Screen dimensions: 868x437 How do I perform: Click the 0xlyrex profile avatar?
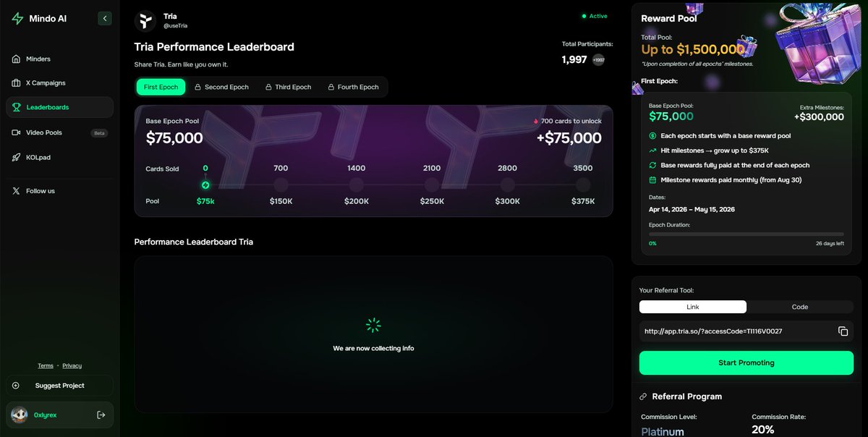click(20, 415)
